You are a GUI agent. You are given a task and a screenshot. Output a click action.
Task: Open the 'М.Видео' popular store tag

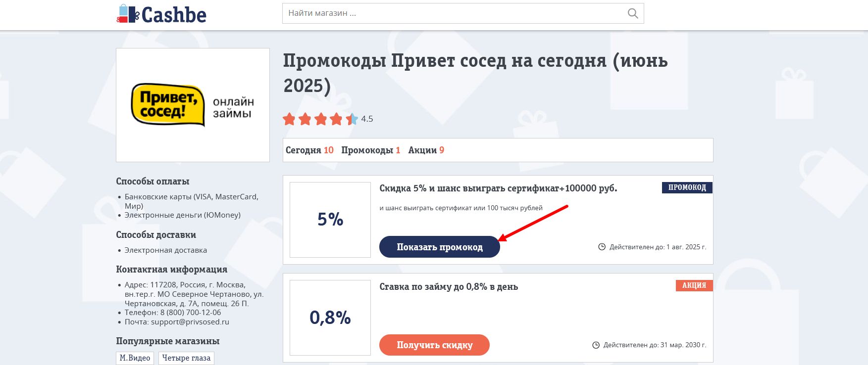click(x=135, y=358)
